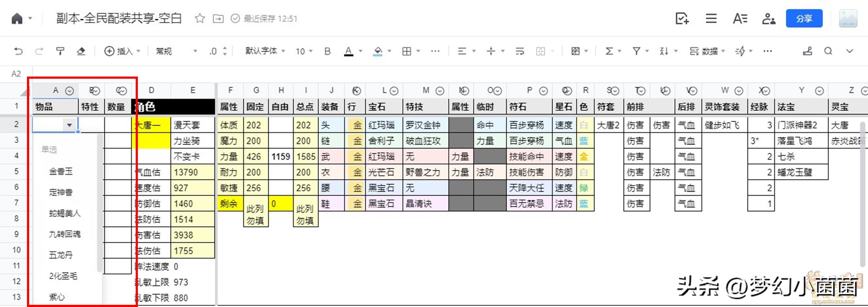868x307 pixels.
Task: Open column Y filter button
Action: [819, 91]
